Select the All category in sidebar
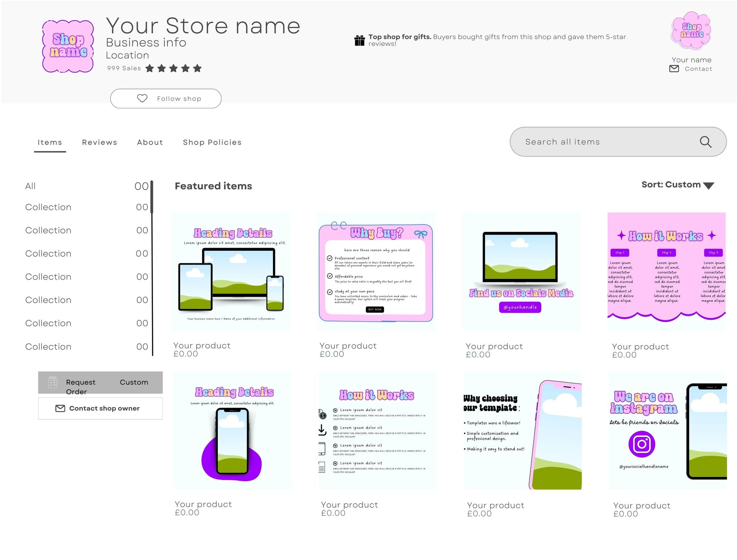 tap(31, 186)
